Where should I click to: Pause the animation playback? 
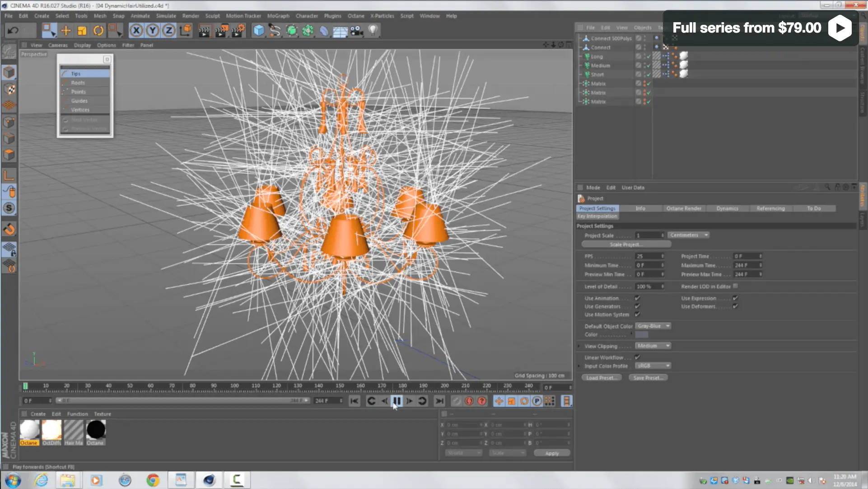click(397, 401)
